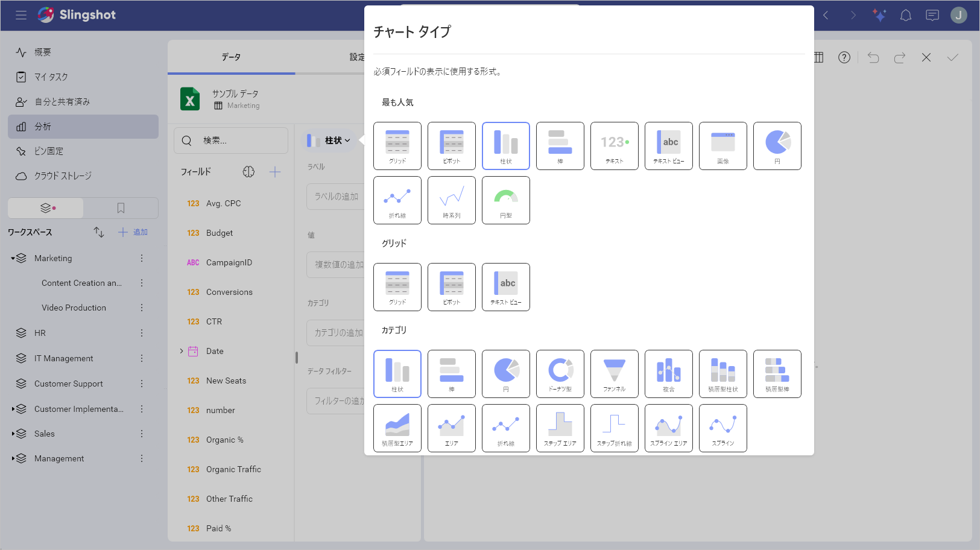
Task: Choose the 複合 combo chart
Action: coord(669,374)
